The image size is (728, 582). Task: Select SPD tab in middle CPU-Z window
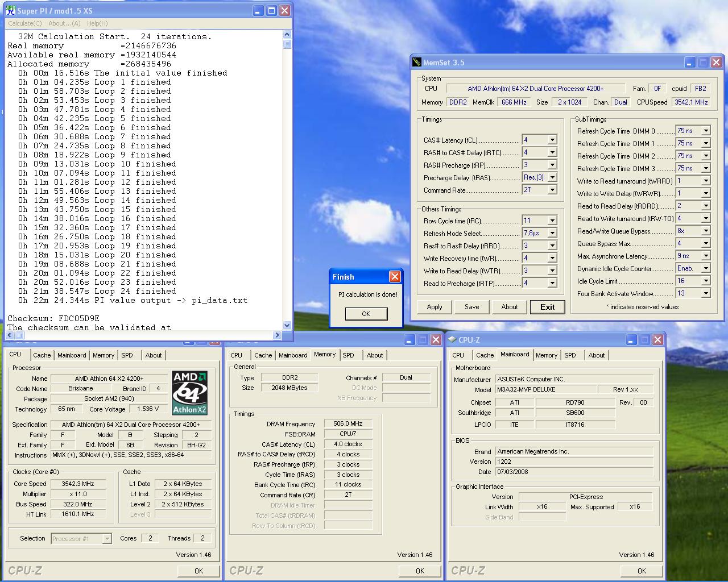349,355
